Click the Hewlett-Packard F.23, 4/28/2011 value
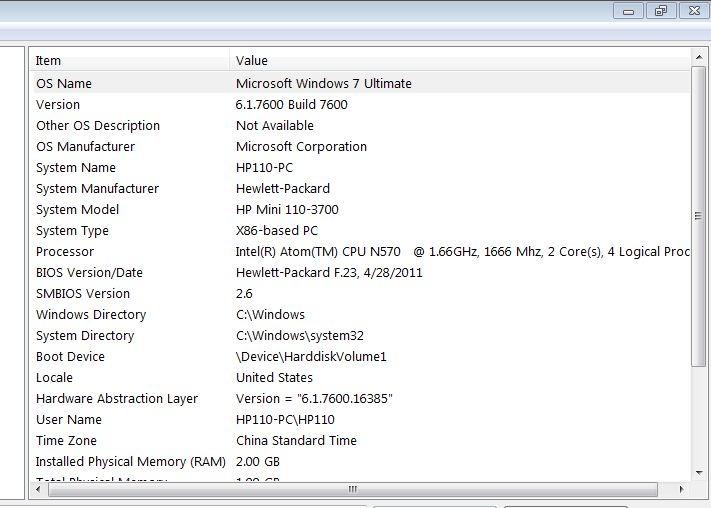This screenshot has height=508, width=711. click(329, 273)
